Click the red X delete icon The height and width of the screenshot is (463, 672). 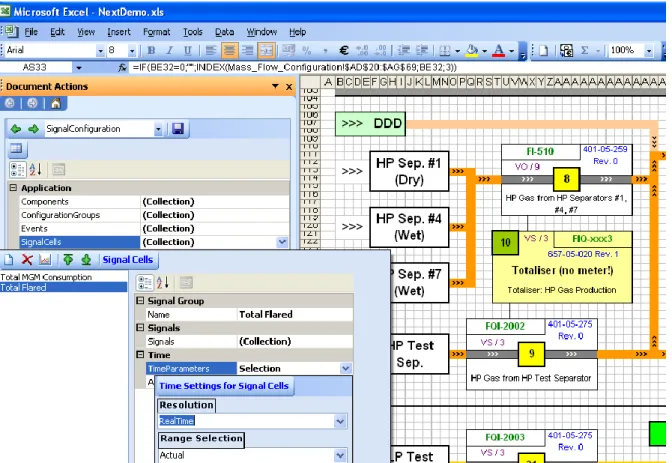(27, 259)
